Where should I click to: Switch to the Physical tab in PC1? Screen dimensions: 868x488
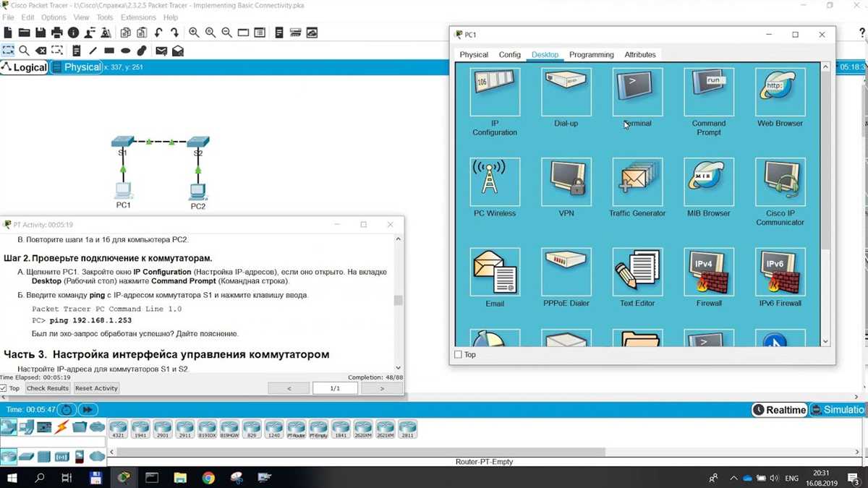point(474,54)
